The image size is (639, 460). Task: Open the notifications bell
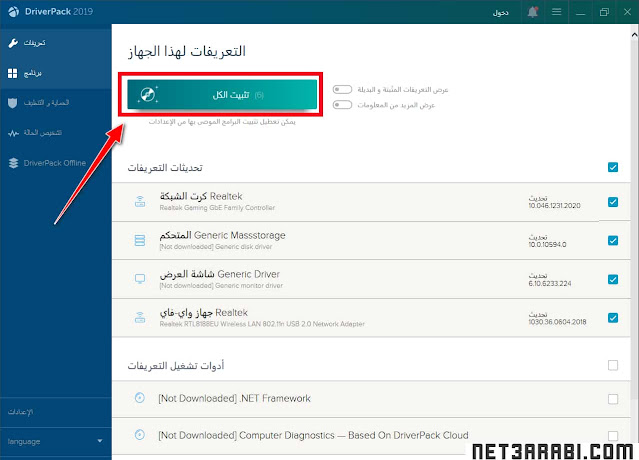[x=533, y=12]
